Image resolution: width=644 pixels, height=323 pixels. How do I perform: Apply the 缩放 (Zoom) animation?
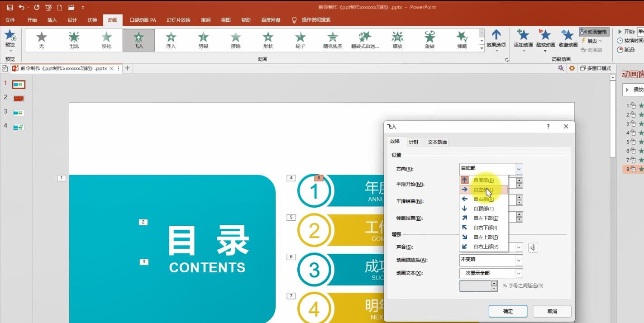click(x=397, y=40)
